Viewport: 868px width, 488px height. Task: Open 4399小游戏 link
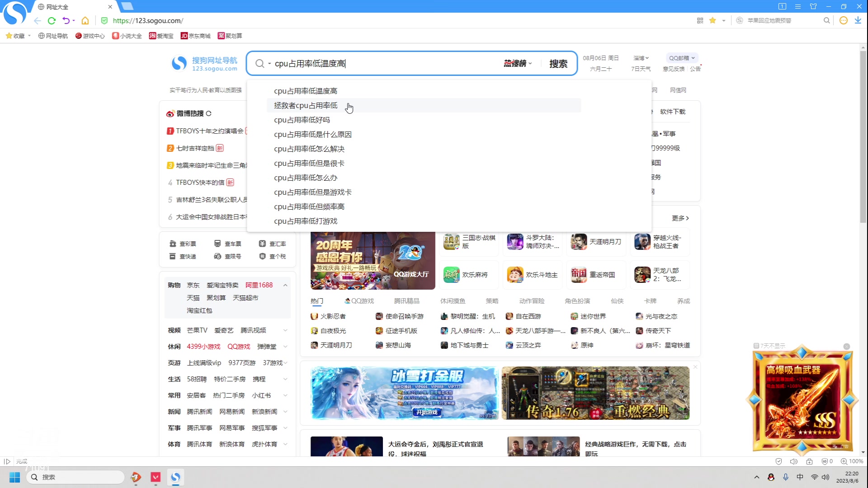[203, 347]
